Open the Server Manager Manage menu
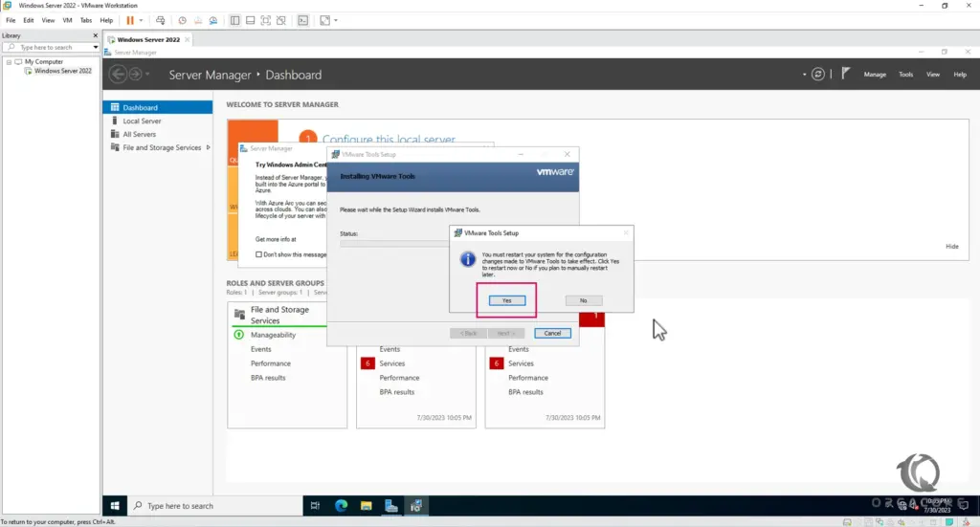Screen dimensions: 980x527 point(875,75)
